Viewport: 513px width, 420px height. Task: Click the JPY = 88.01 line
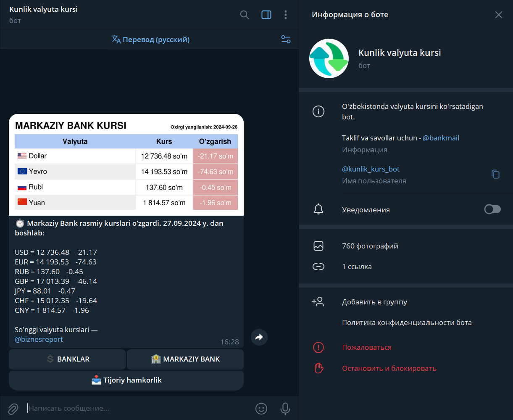point(45,291)
